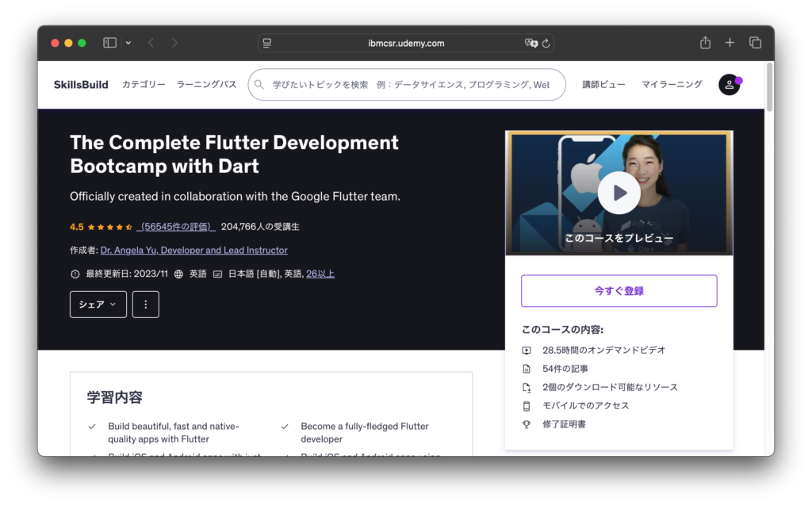Click the course title heading

[234, 155]
